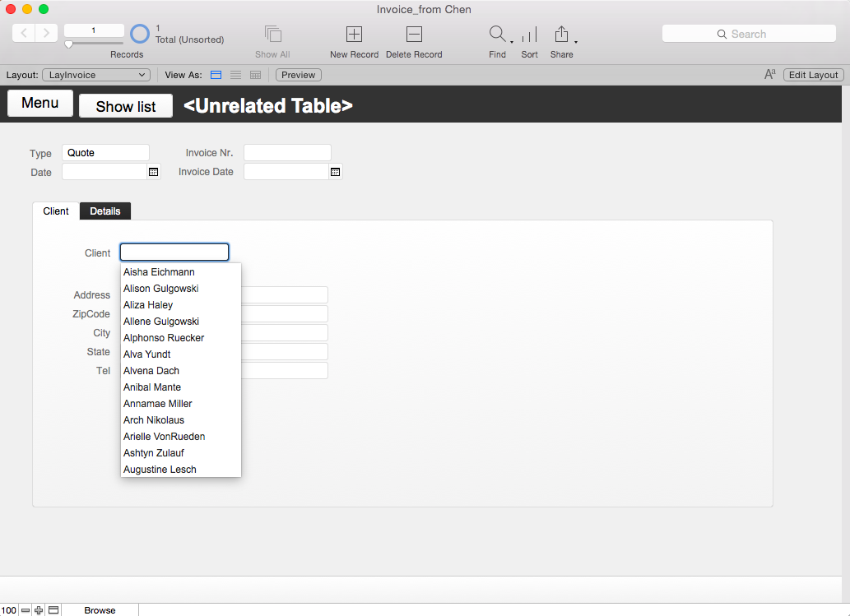Click the New Record icon
850x616 pixels.
[x=354, y=35]
